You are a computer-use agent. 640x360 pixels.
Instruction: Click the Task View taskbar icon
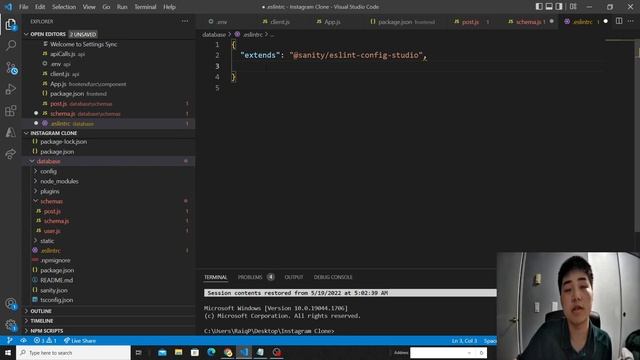(x=138, y=353)
